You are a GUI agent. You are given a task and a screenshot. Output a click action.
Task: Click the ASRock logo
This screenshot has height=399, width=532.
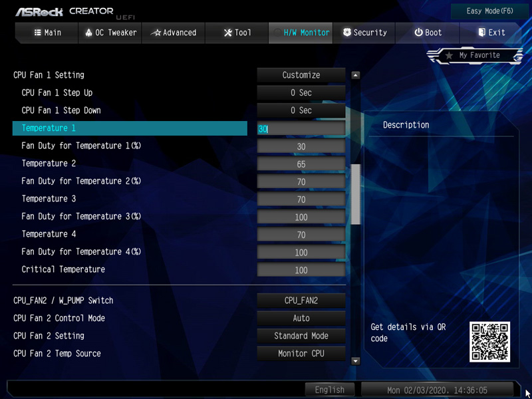click(x=39, y=12)
